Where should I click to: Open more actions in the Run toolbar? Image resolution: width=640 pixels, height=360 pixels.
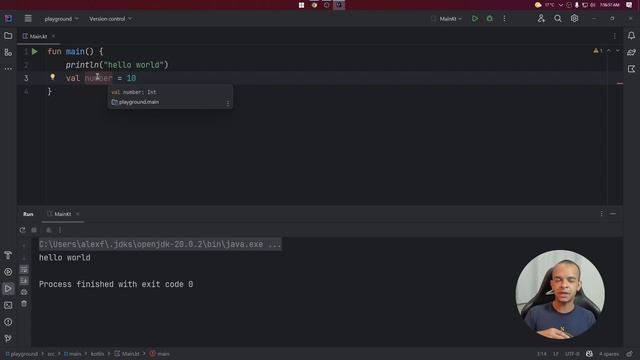(60, 230)
